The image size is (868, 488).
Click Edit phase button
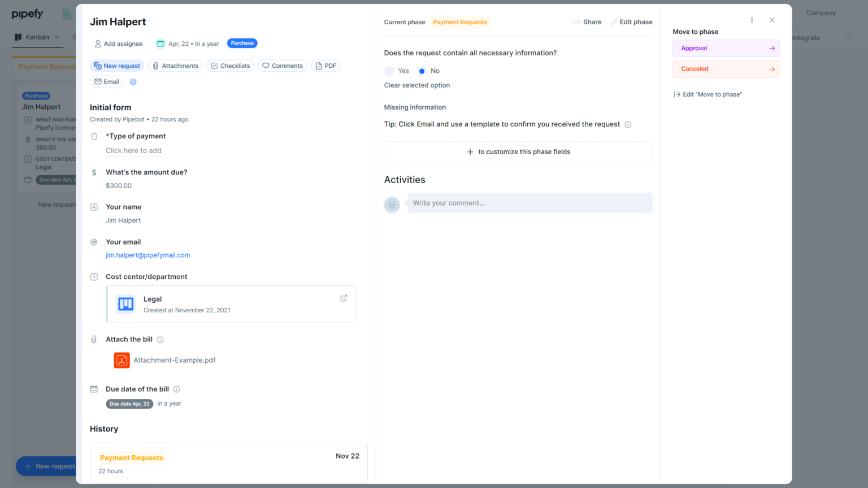(631, 22)
